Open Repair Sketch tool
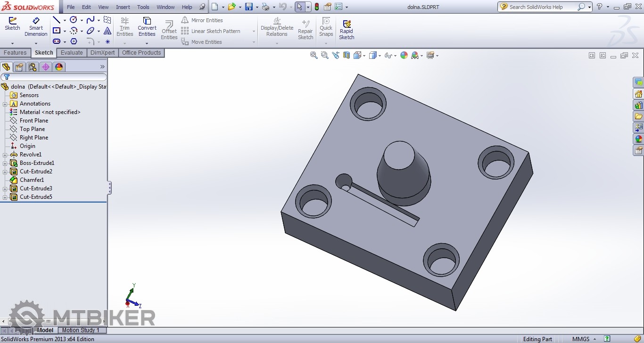644x343 pixels. pyautogui.click(x=305, y=29)
